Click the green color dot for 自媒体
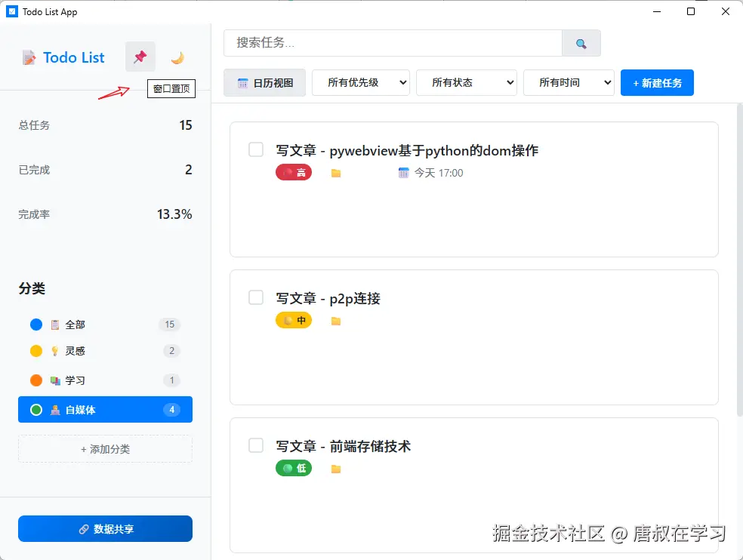743x560 pixels. 36,410
